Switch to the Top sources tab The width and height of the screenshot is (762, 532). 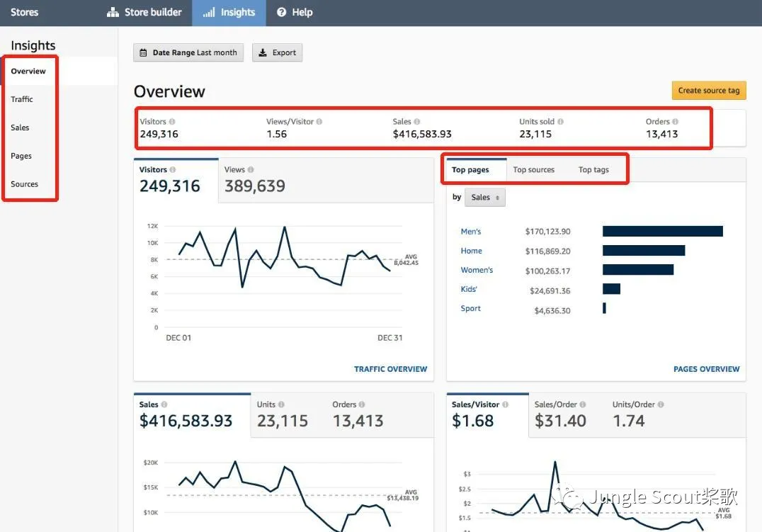coord(533,170)
